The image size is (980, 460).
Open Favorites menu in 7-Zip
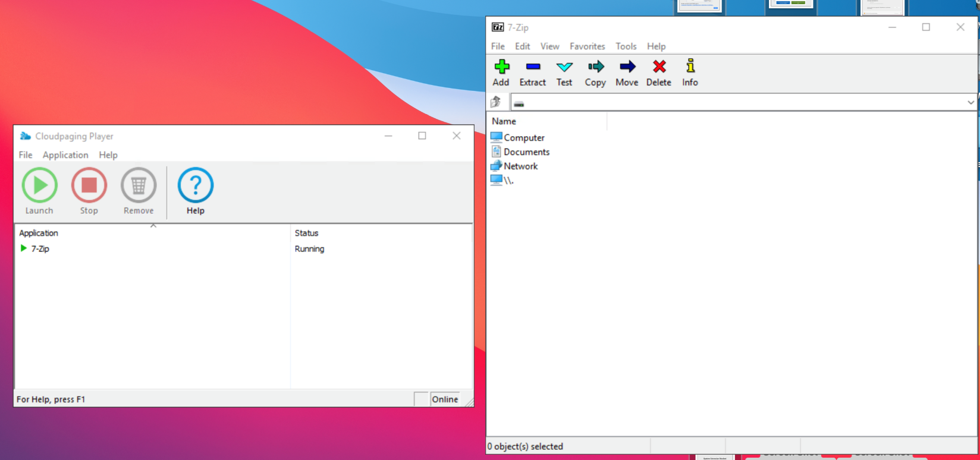[588, 46]
